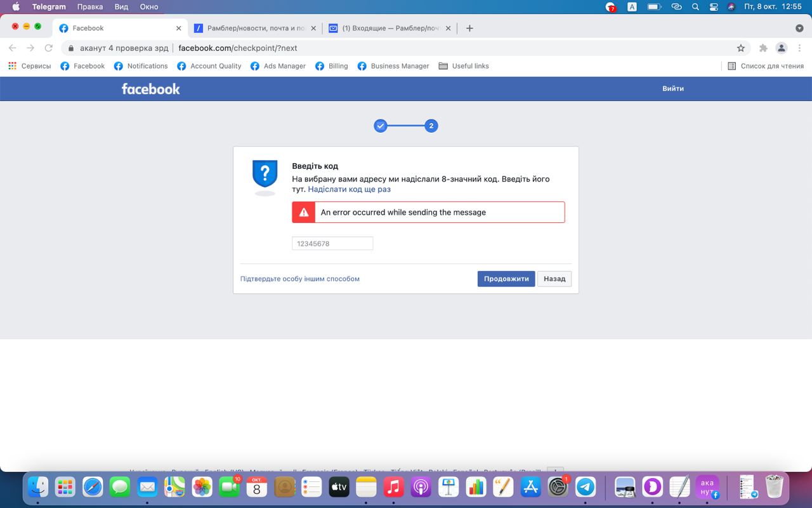Open FaceTime from the Dock
The image size is (812, 508).
(230, 487)
